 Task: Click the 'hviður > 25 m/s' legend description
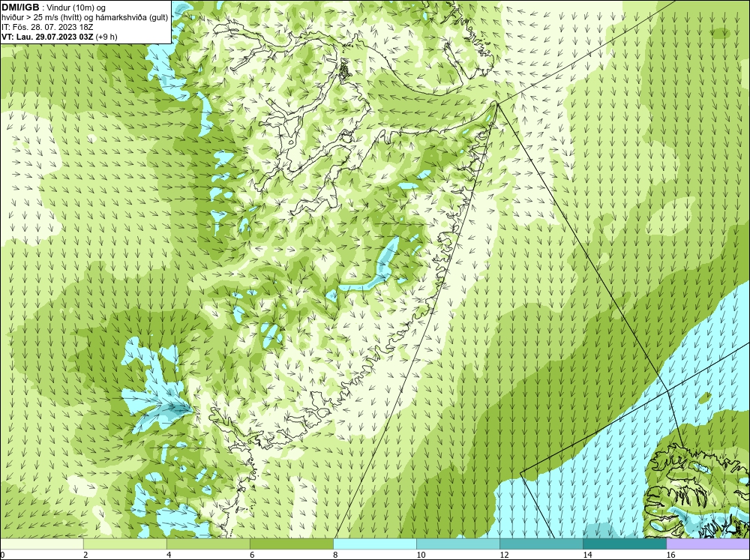pos(85,18)
